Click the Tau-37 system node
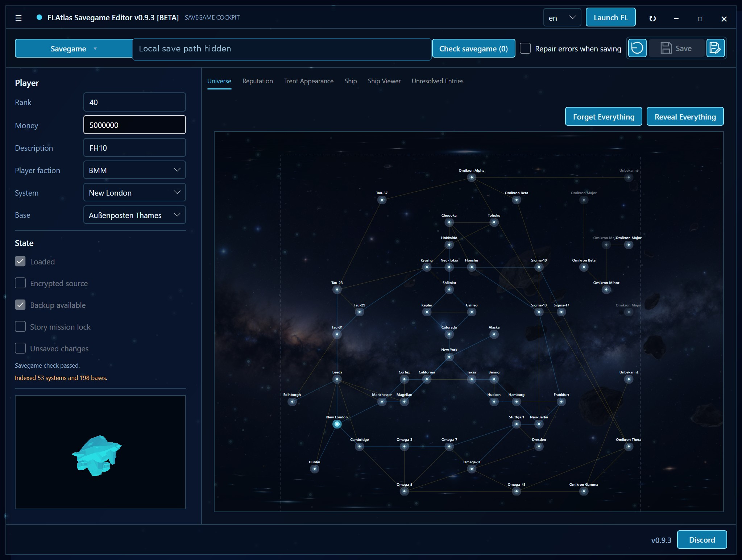This screenshot has width=742, height=560. pyautogui.click(x=382, y=200)
